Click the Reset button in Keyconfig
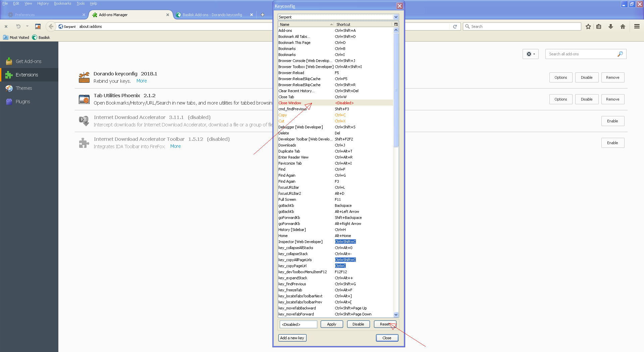 tap(385, 324)
